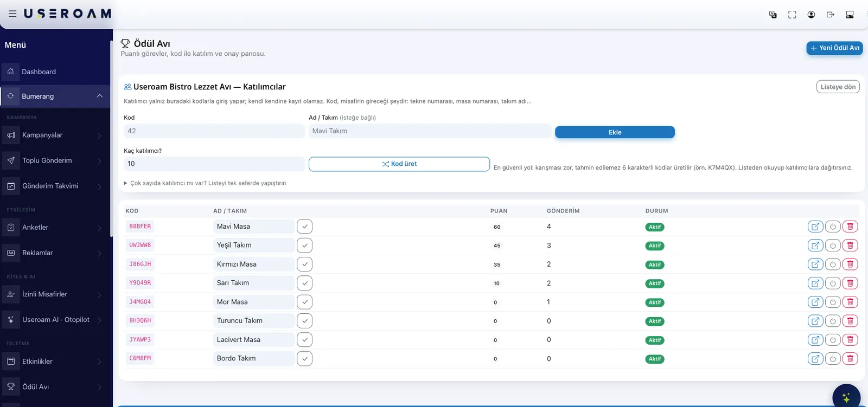Expand the Gönderim Takvimi submenu arrow
The image size is (868, 407).
[99, 186]
